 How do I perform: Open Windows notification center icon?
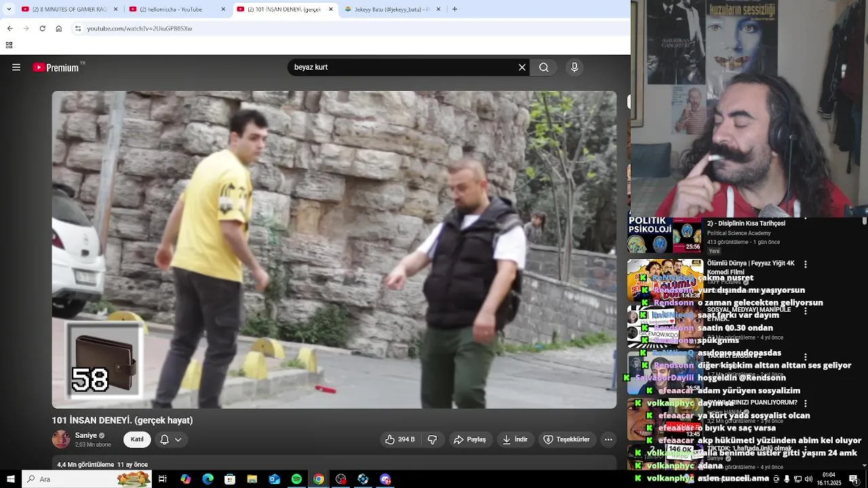click(854, 479)
